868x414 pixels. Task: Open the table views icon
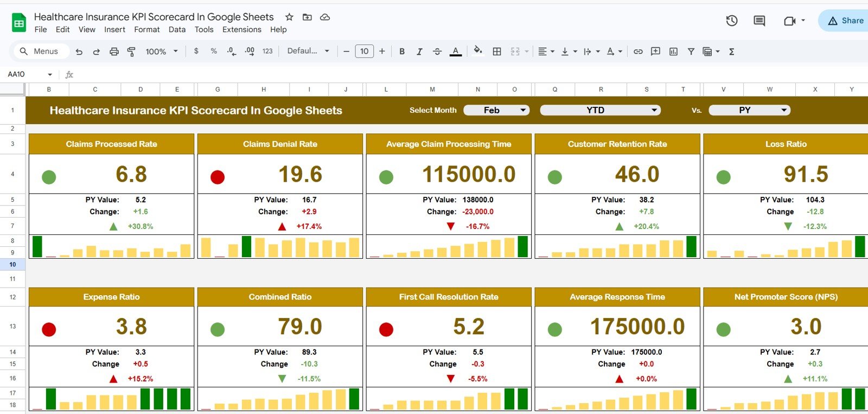(x=707, y=52)
